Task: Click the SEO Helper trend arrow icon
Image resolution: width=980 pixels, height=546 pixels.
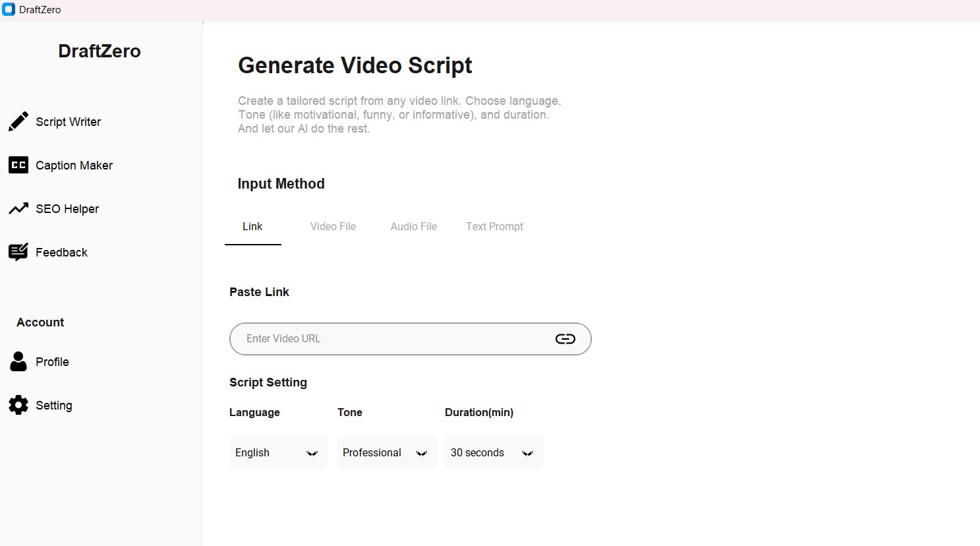Action: [x=18, y=208]
